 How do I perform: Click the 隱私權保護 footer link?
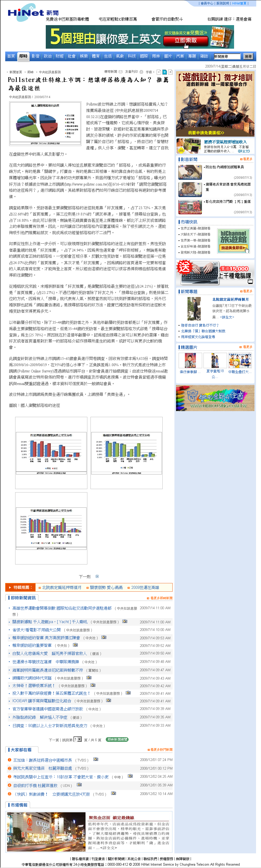[x=80, y=859]
